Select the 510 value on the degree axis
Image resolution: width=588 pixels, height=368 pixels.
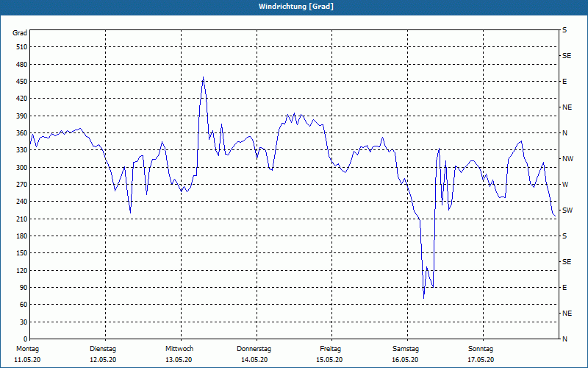(22, 47)
